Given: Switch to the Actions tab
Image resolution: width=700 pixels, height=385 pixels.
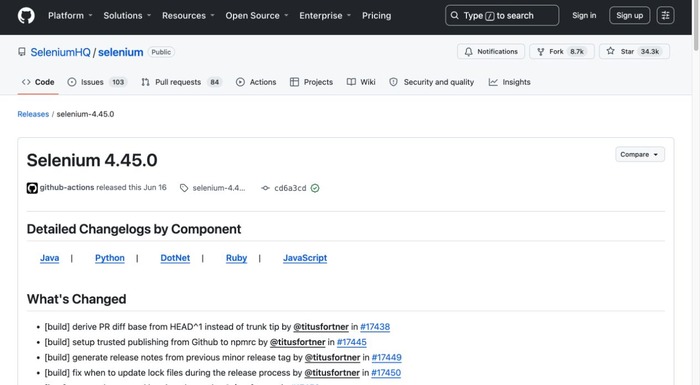Looking at the screenshot, I should click(x=256, y=82).
